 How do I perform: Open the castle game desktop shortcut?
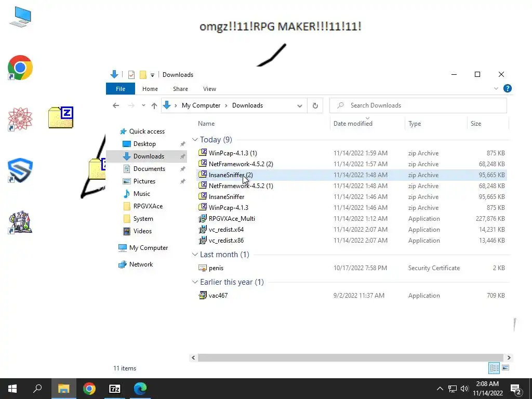(x=20, y=222)
